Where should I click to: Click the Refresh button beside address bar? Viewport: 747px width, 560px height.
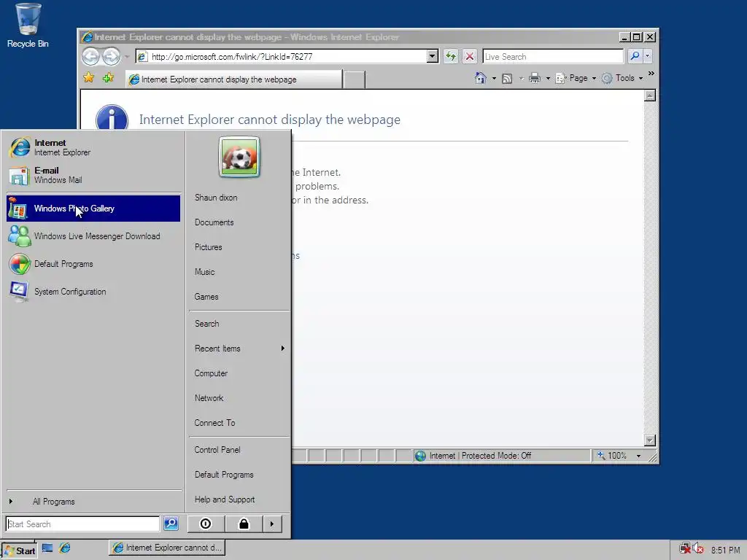click(451, 57)
